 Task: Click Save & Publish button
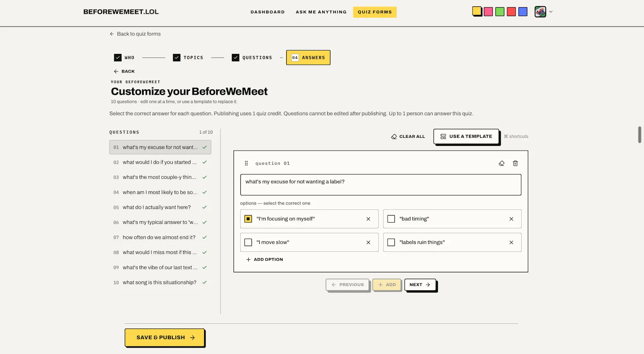click(165, 337)
